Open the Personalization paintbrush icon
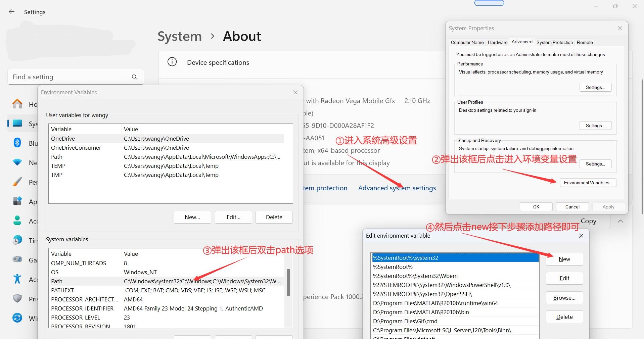The image size is (644, 339). [17, 182]
